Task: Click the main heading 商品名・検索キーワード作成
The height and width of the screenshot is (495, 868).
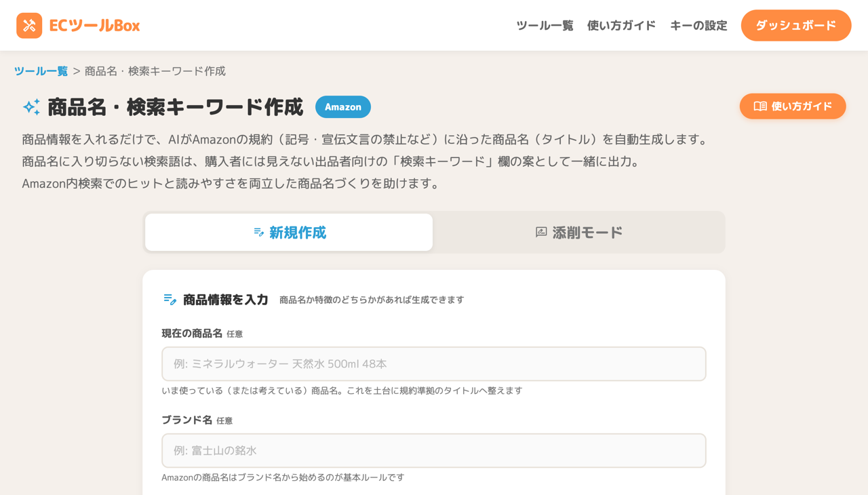Action: [x=176, y=107]
